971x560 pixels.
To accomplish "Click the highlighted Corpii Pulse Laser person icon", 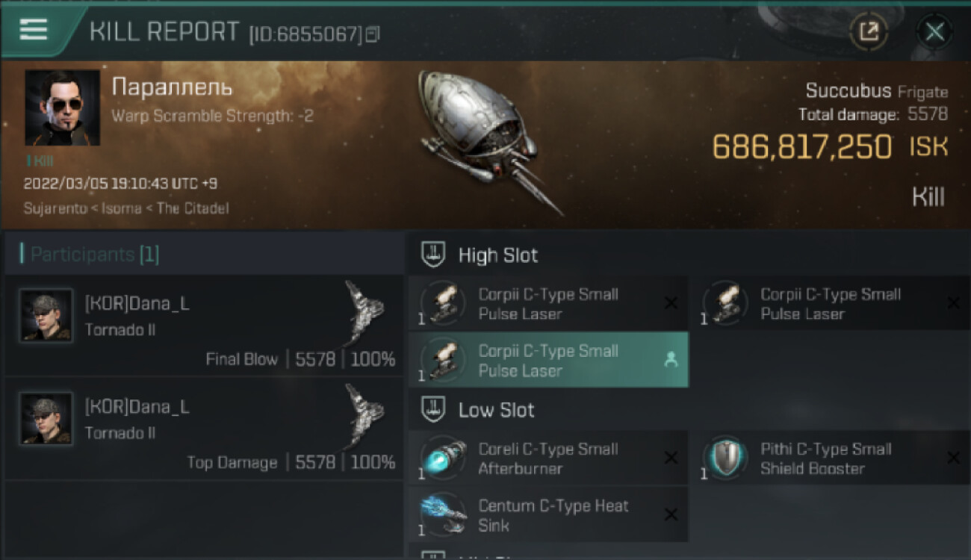I will (x=671, y=360).
